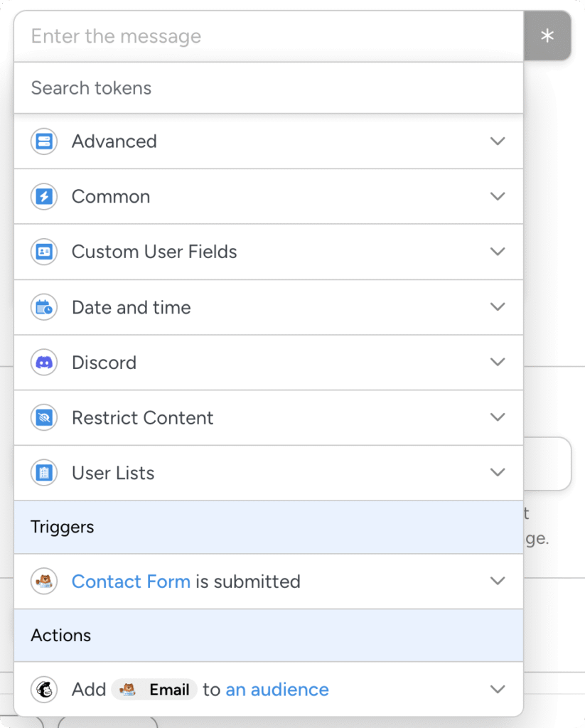This screenshot has height=728, width=585.
Task: Click the asterisk token button
Action: pyautogui.click(x=547, y=36)
